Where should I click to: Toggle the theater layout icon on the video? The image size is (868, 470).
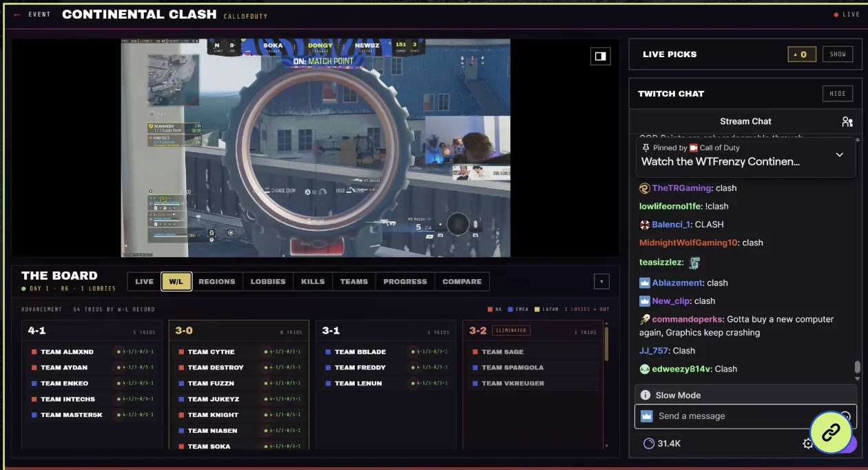coord(600,56)
